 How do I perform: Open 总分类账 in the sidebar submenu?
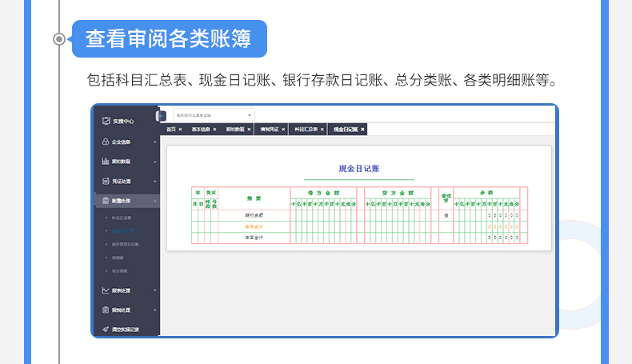120,271
